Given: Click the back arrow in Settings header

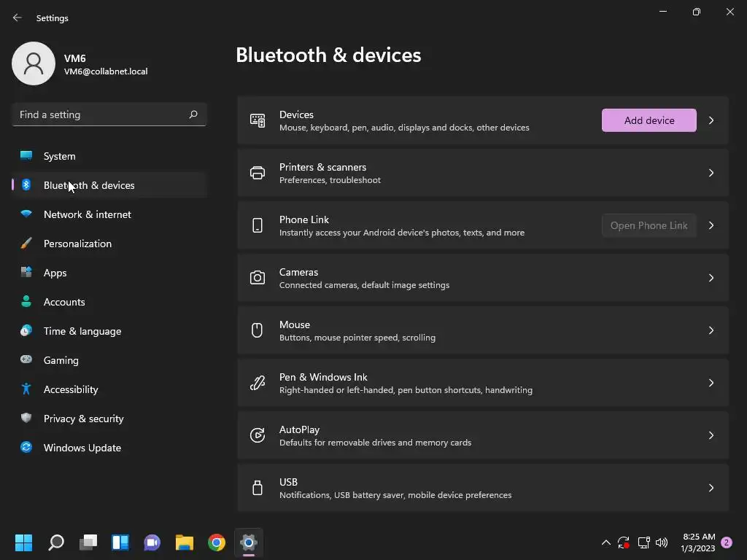Looking at the screenshot, I should (x=18, y=17).
